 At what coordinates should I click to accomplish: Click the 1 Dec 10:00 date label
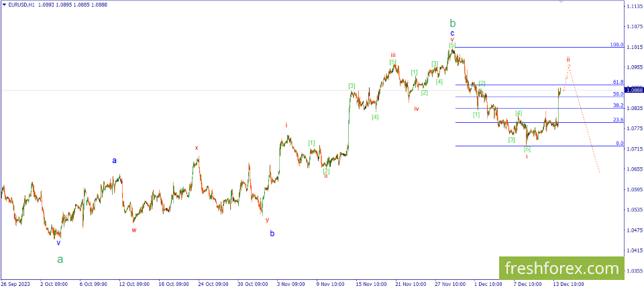click(488, 284)
